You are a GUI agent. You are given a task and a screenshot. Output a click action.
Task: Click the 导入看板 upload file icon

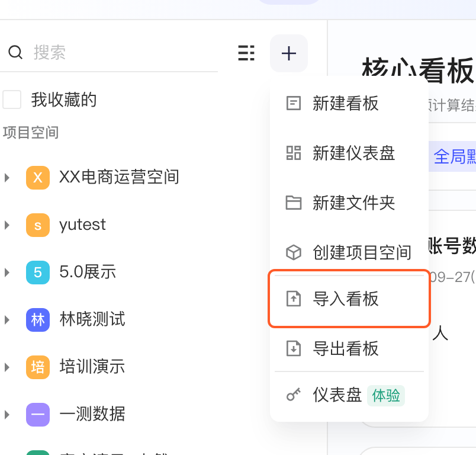coord(294,299)
